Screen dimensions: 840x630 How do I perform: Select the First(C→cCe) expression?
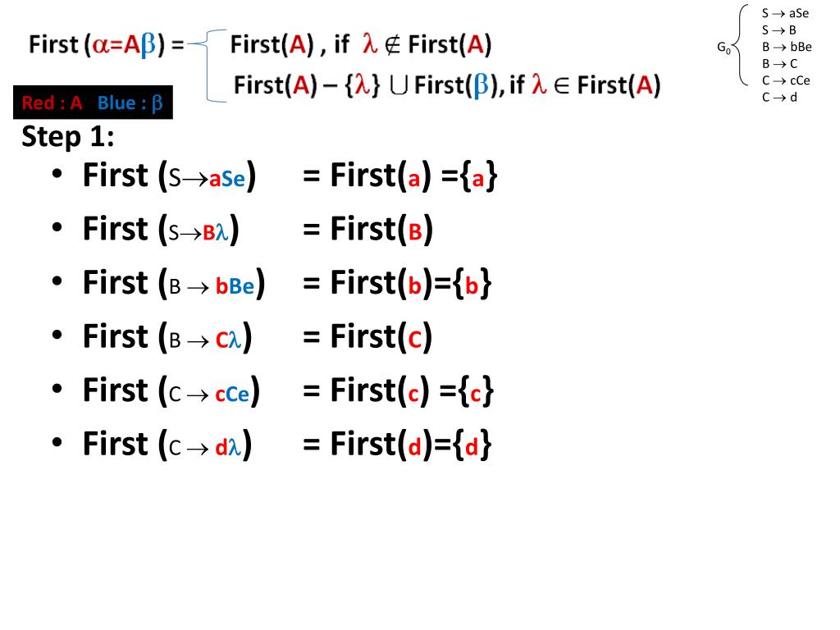171,391
